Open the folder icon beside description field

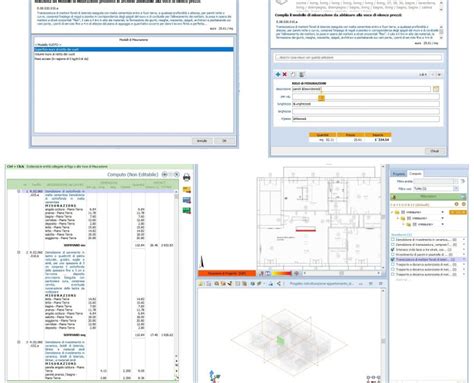[x=436, y=89]
